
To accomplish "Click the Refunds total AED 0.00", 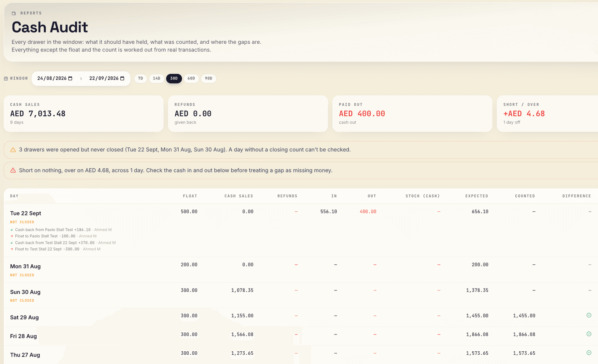I will point(193,114).
